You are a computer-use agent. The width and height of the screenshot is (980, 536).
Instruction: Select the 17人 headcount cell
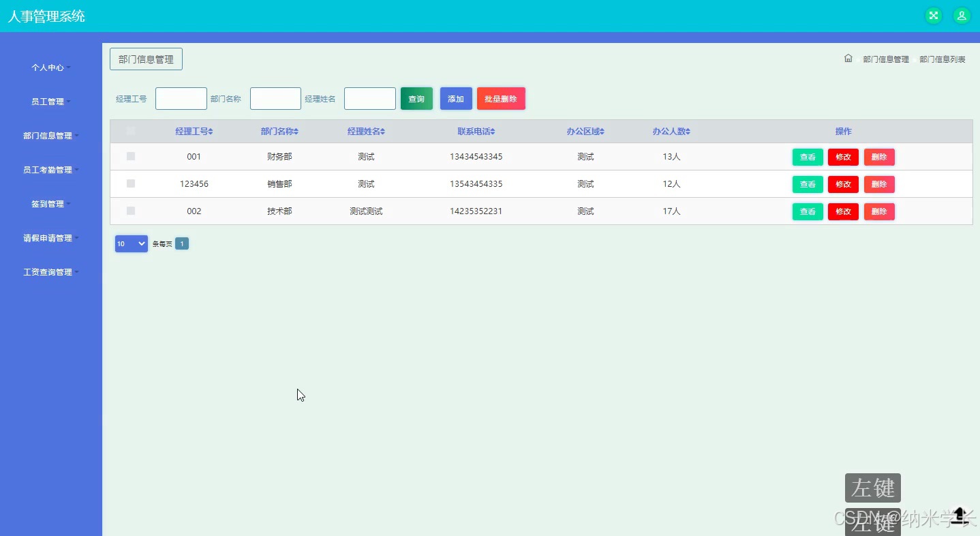tap(671, 211)
